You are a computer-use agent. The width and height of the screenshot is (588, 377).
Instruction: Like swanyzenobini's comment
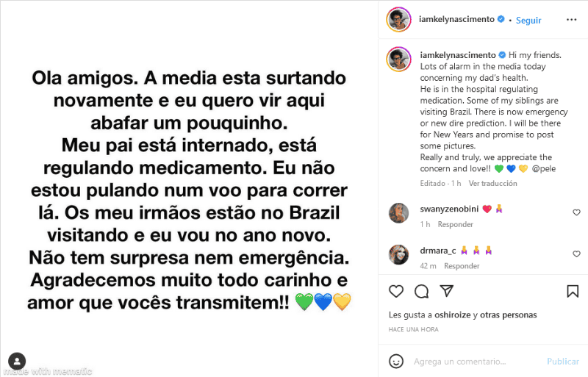[x=576, y=212]
